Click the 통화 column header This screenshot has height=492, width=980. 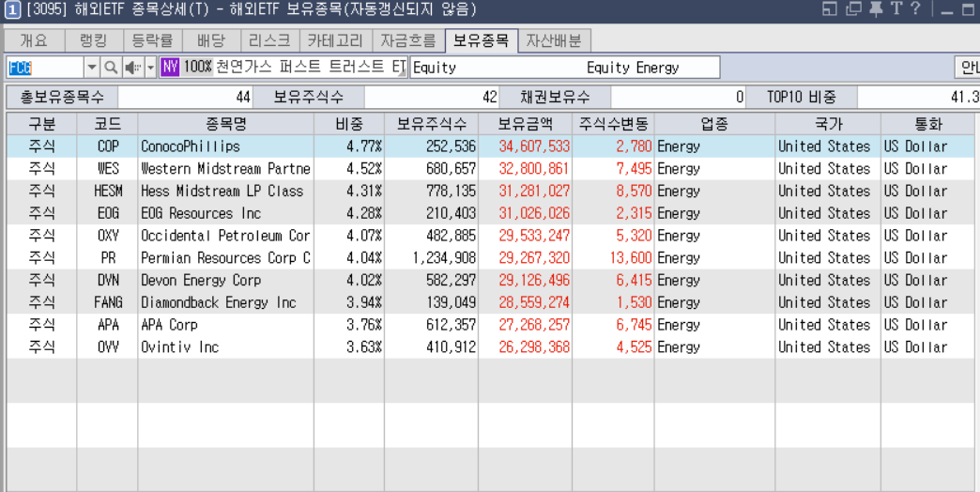pyautogui.click(x=928, y=124)
